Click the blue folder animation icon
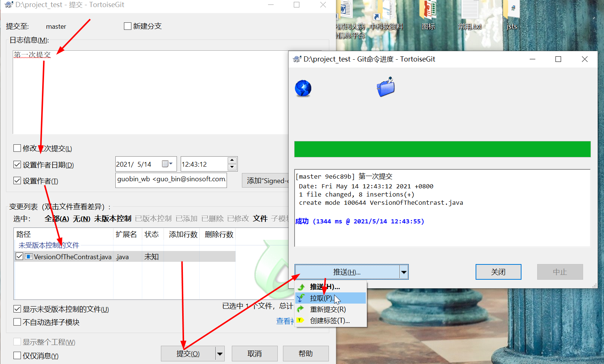Image resolution: width=604 pixels, height=364 pixels. (386, 87)
